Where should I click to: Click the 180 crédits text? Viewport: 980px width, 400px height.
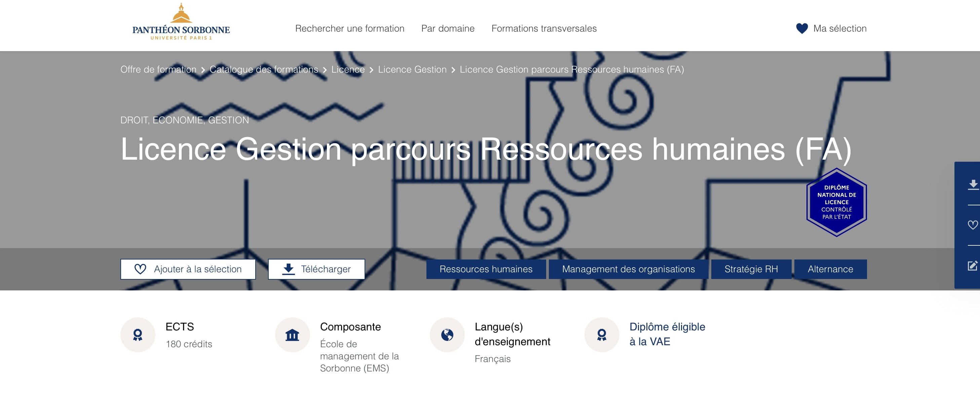click(x=189, y=344)
